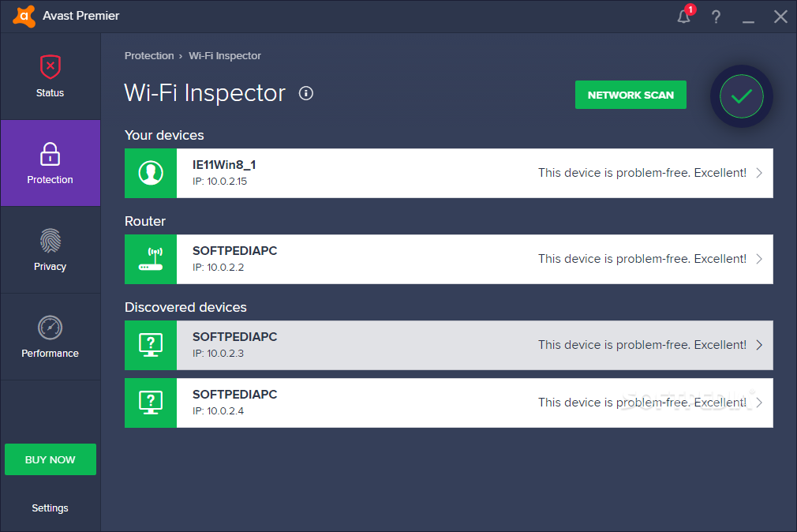Click problem-free status text for 10.0.2.4

coord(642,403)
